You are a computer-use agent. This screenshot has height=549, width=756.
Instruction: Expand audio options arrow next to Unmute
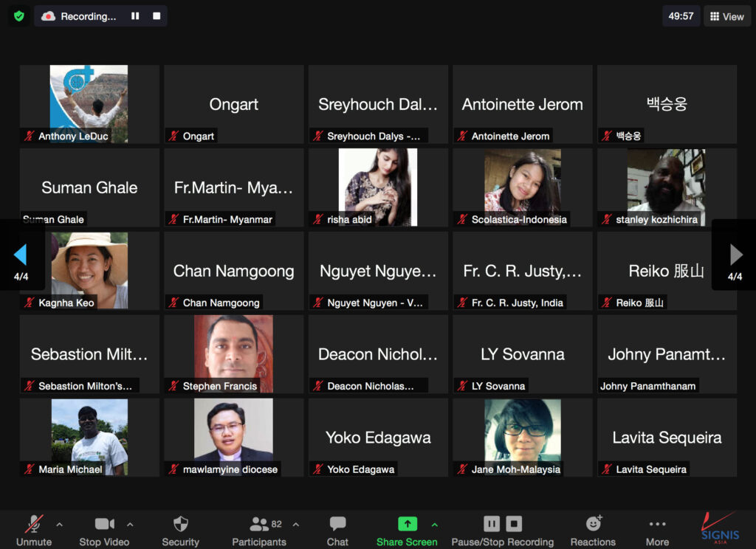pyautogui.click(x=60, y=525)
